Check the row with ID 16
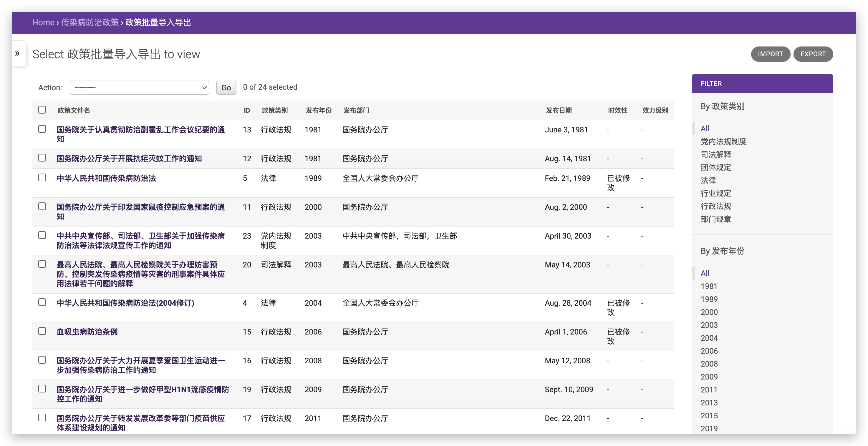Viewport: 868px width, 446px height. click(42, 360)
